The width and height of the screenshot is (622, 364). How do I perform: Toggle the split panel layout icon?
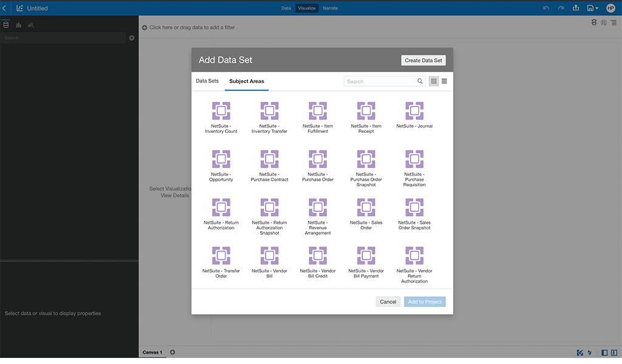click(x=614, y=352)
